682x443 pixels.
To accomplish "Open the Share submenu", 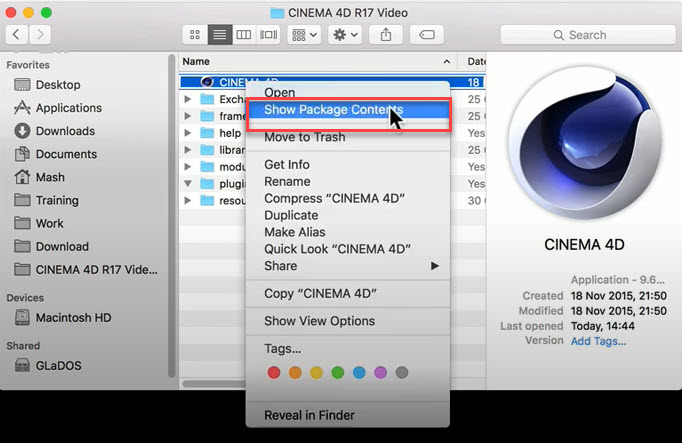I will point(348,266).
